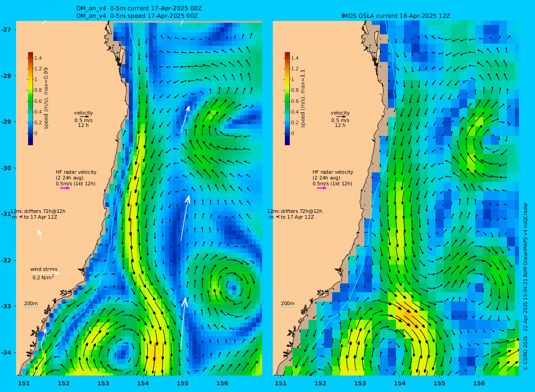The image size is (535, 392).
Task: Click the 1.4 tick on right colorbar
Action: click(295, 58)
